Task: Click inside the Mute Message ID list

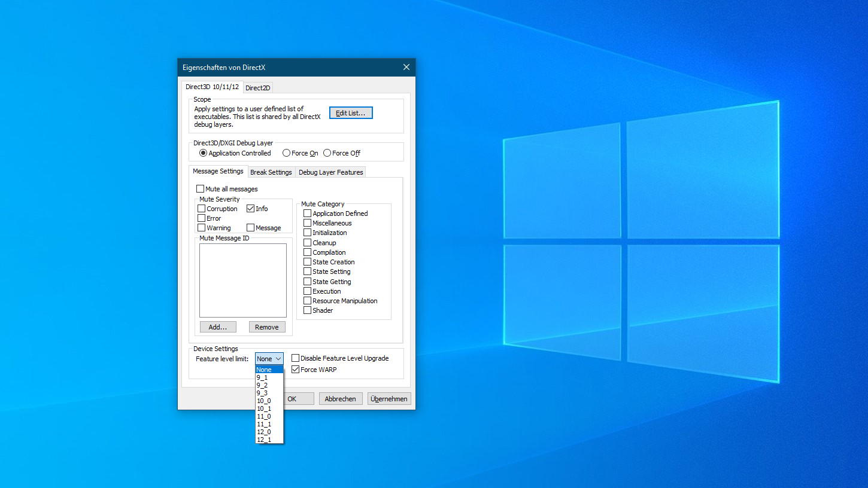Action: [243, 280]
